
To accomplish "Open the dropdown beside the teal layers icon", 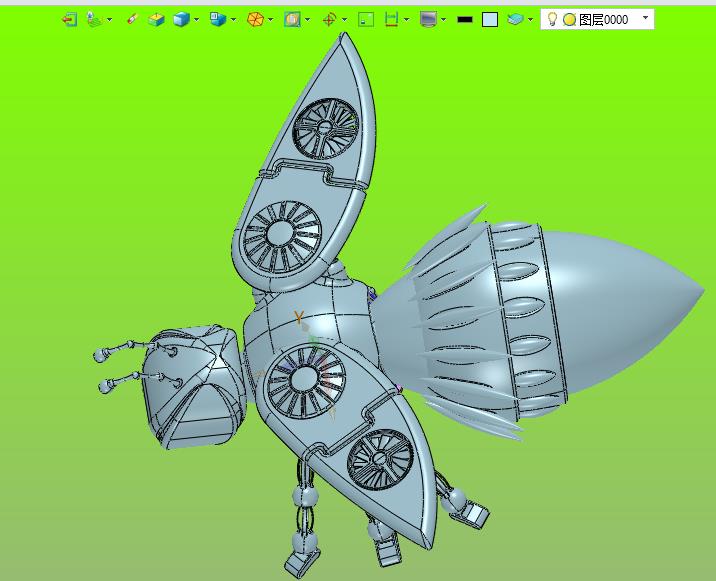I will click(530, 20).
